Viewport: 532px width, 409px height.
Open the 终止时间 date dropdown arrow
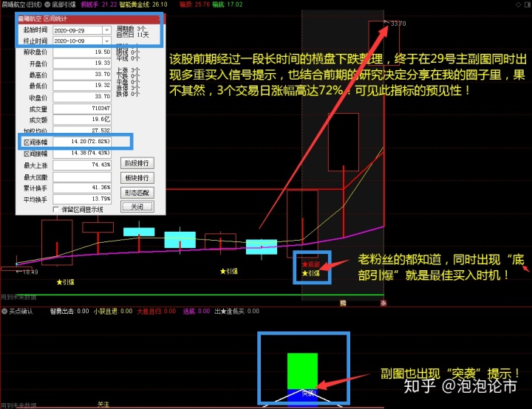pyautogui.click(x=106, y=41)
